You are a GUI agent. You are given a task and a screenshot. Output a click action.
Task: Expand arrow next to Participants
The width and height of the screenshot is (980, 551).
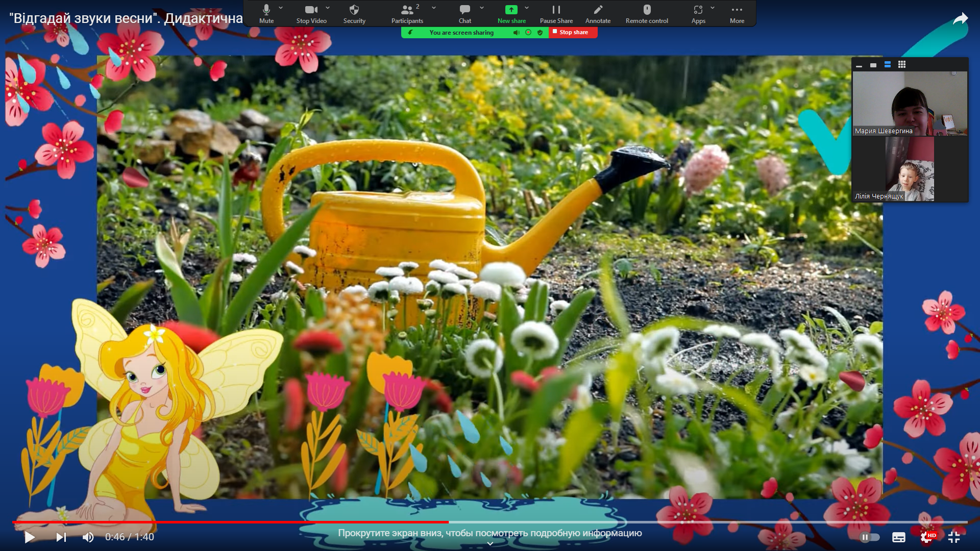pyautogui.click(x=434, y=8)
